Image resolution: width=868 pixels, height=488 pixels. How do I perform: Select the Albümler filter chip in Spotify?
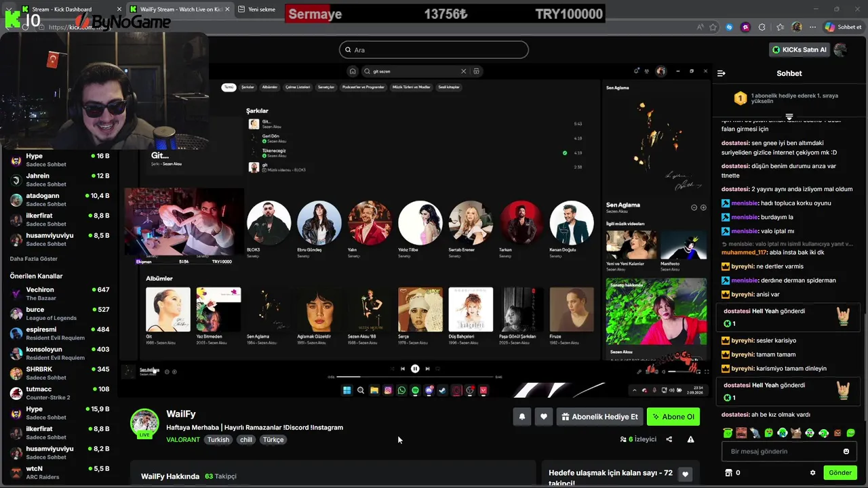pyautogui.click(x=270, y=87)
